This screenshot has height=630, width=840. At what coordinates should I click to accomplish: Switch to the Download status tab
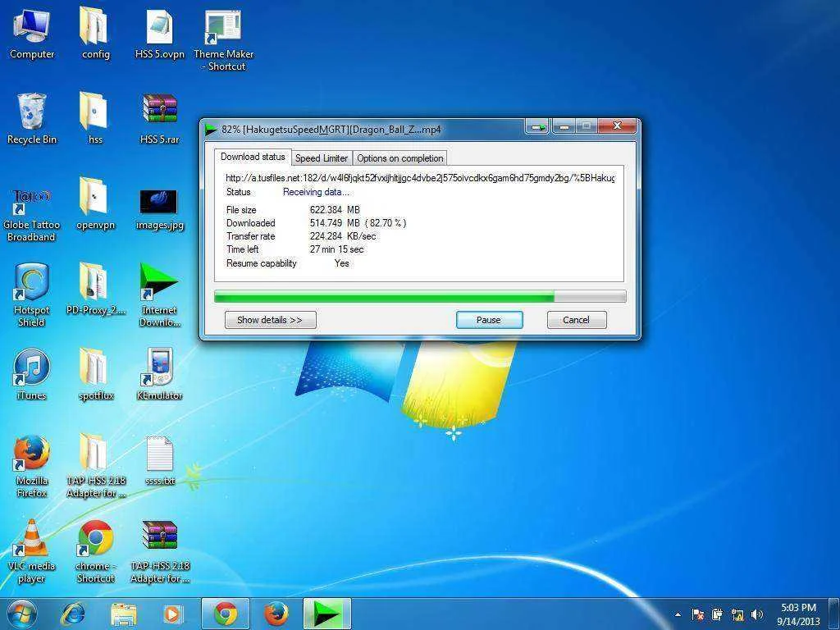pos(253,157)
